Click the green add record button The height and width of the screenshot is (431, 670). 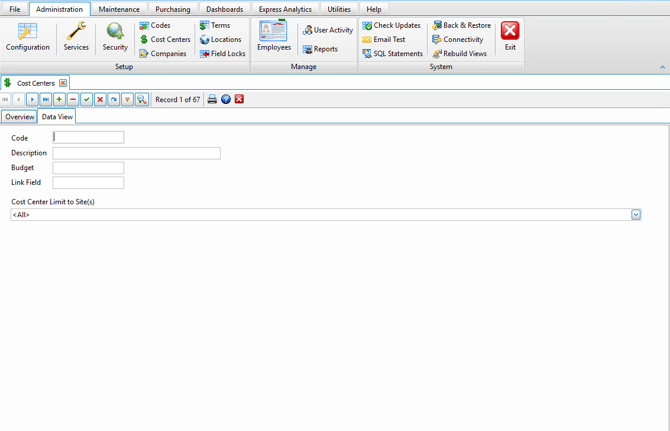pyautogui.click(x=59, y=100)
